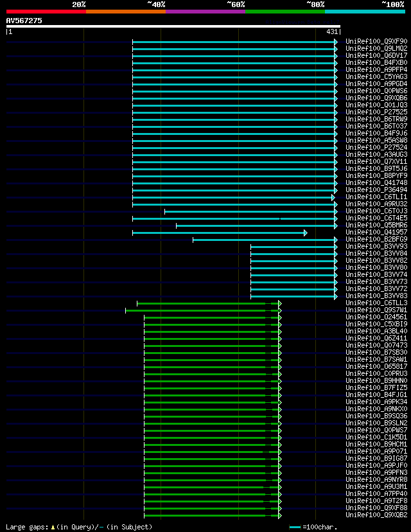Click the short cyan alignment bar for UniRef100_Q41957
411x532 pixels.
click(220, 233)
